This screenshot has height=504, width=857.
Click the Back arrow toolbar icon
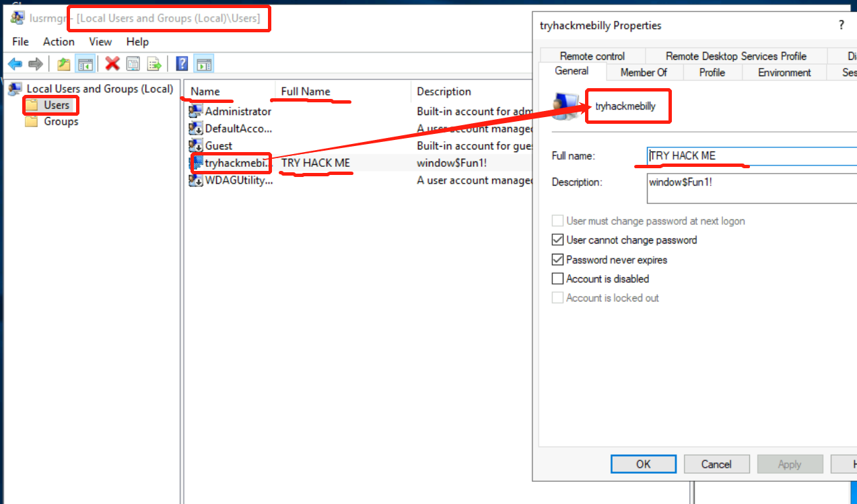pyautogui.click(x=15, y=64)
